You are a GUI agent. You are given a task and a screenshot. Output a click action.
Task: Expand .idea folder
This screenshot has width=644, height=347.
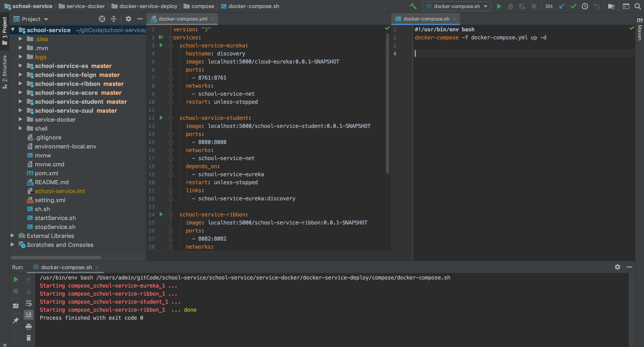pyautogui.click(x=21, y=39)
